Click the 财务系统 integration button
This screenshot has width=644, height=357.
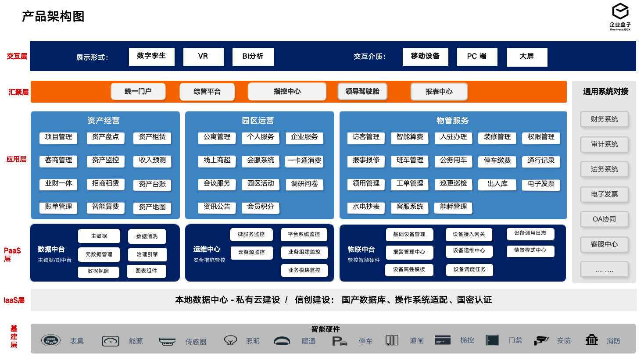point(604,119)
